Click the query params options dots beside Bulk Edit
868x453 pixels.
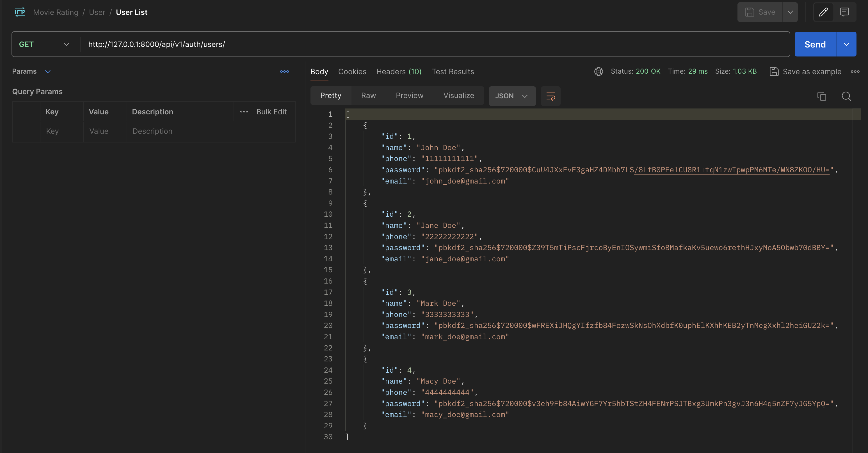click(244, 112)
